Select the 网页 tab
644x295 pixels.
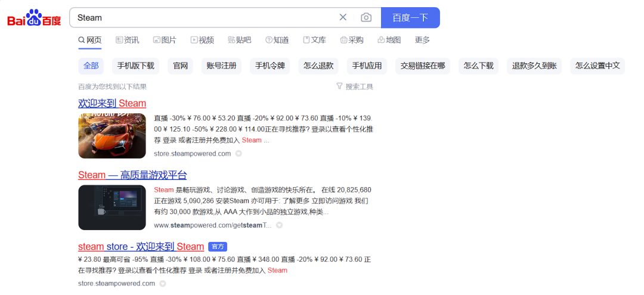point(90,40)
